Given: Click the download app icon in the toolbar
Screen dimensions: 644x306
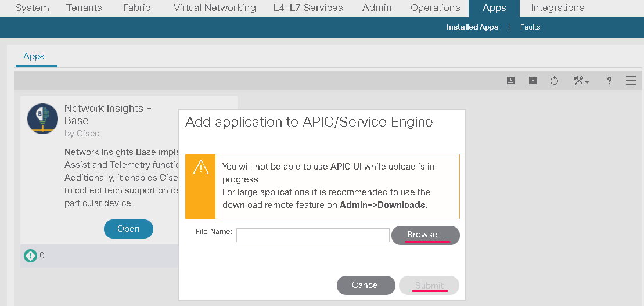Looking at the screenshot, I should click(510, 81).
